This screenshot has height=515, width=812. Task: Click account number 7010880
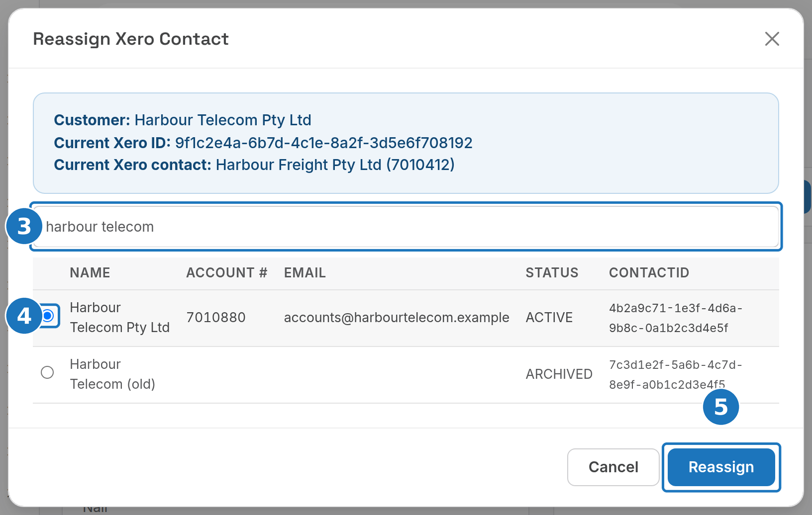pos(216,318)
